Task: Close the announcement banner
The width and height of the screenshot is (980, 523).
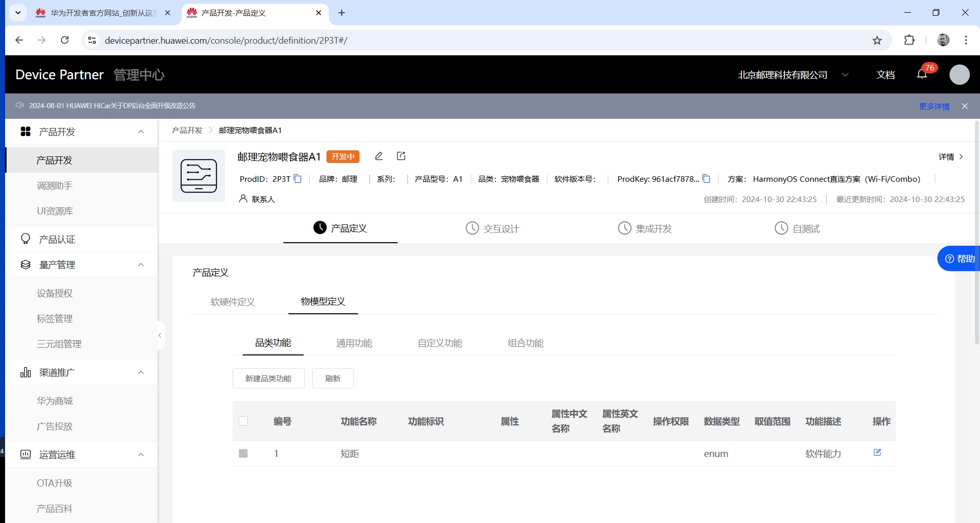Action: coord(965,106)
